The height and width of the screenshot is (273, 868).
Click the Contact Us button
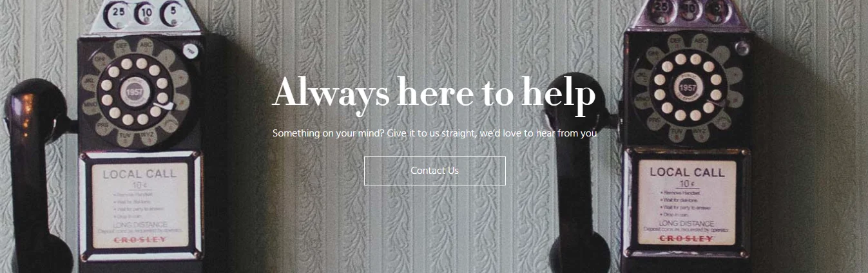click(435, 171)
